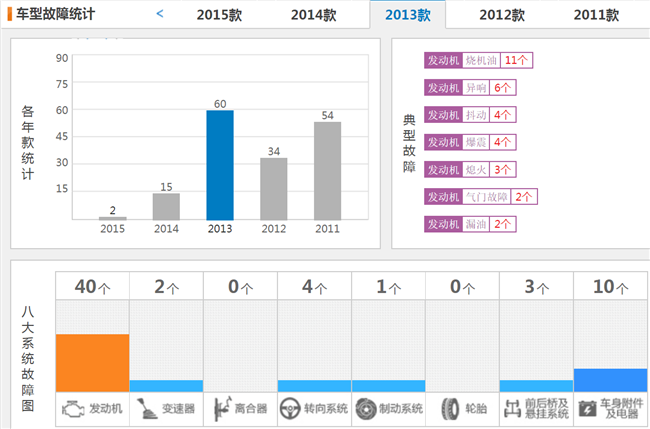Click the 前后桥及悬挂系统 system label
This screenshot has height=429, width=650.
tap(547, 409)
